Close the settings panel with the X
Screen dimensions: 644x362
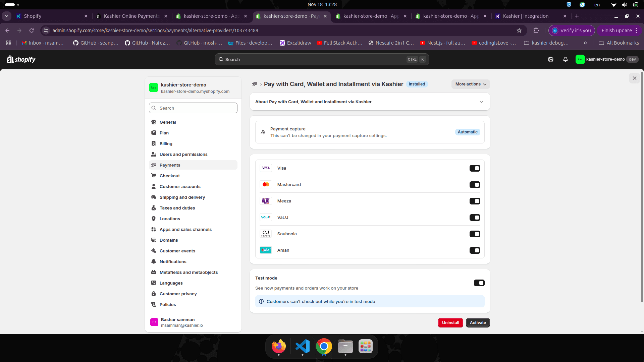pos(635,78)
